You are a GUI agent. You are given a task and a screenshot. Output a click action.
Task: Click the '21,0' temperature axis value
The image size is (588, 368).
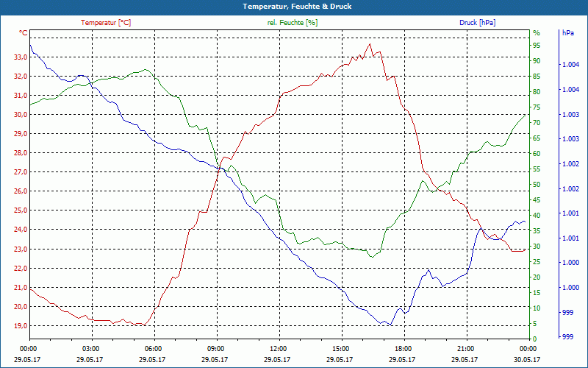click(21, 287)
